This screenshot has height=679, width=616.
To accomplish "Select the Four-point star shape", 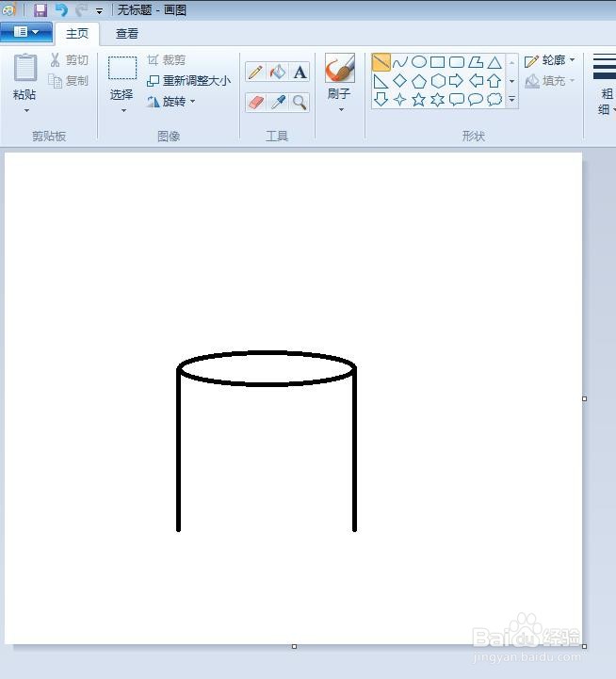I will [x=400, y=100].
